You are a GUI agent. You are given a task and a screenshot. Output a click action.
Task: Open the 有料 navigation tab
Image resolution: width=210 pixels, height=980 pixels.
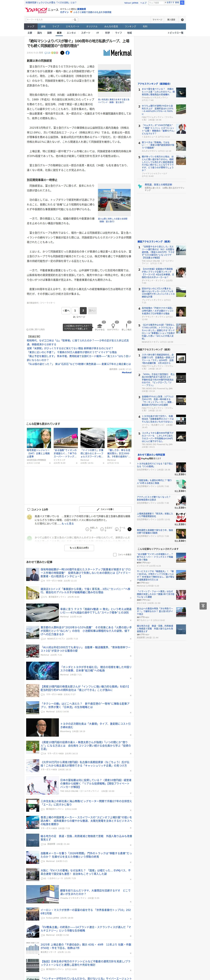(145, 27)
